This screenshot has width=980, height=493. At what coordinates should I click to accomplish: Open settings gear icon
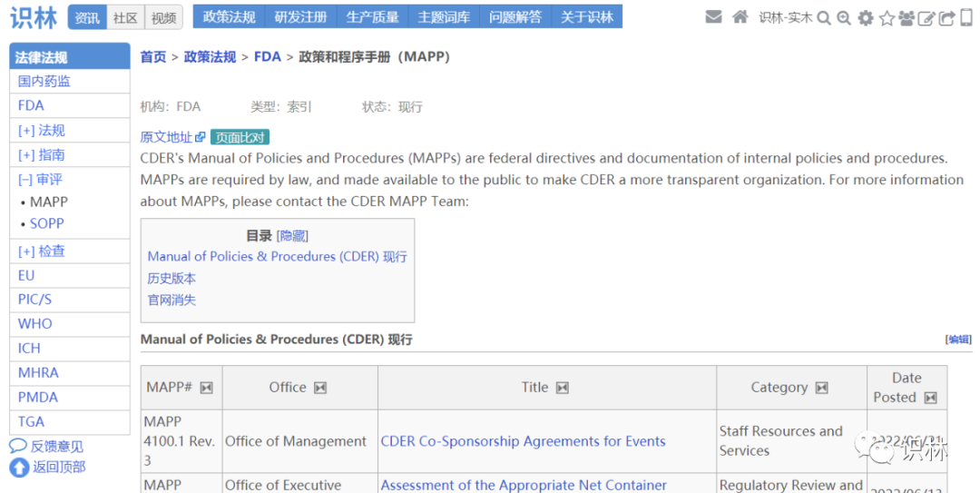pos(866,18)
